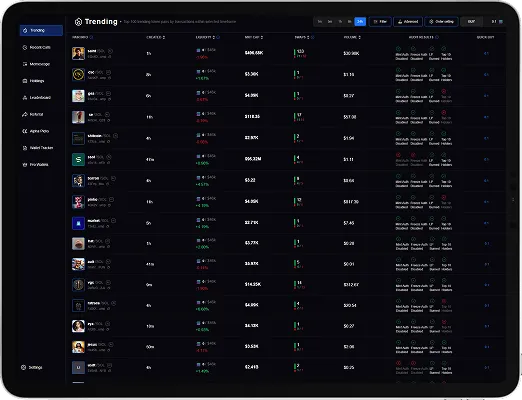Screen dimensions: 522x400
Task: Open token with blue square logo thumbnail
Action: tap(78, 223)
